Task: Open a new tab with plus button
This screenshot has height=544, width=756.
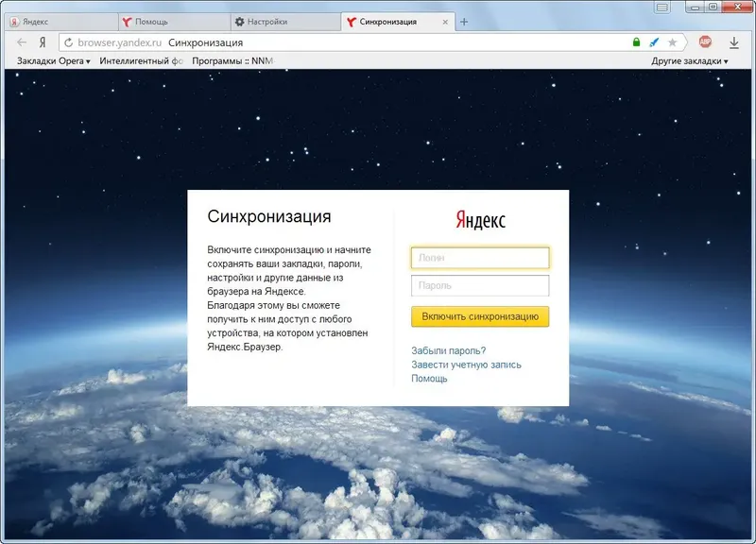Action: [x=464, y=22]
